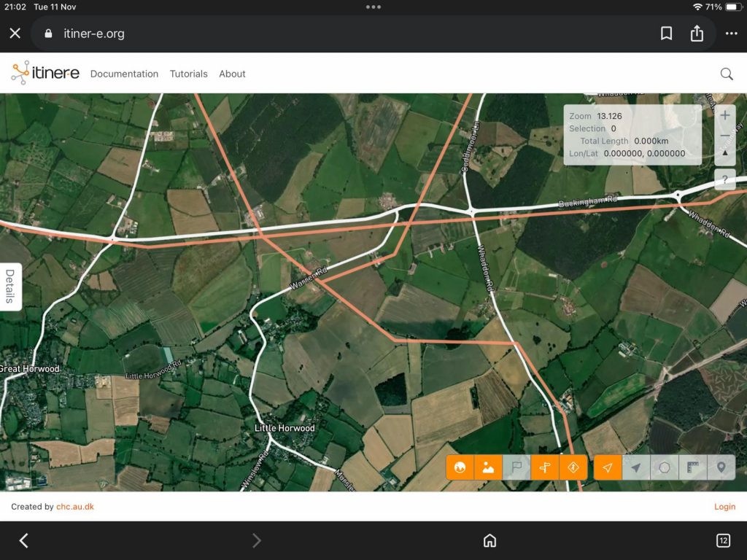This screenshot has height=560, width=747.
Task: Select the location pin tool
Action: point(721,467)
